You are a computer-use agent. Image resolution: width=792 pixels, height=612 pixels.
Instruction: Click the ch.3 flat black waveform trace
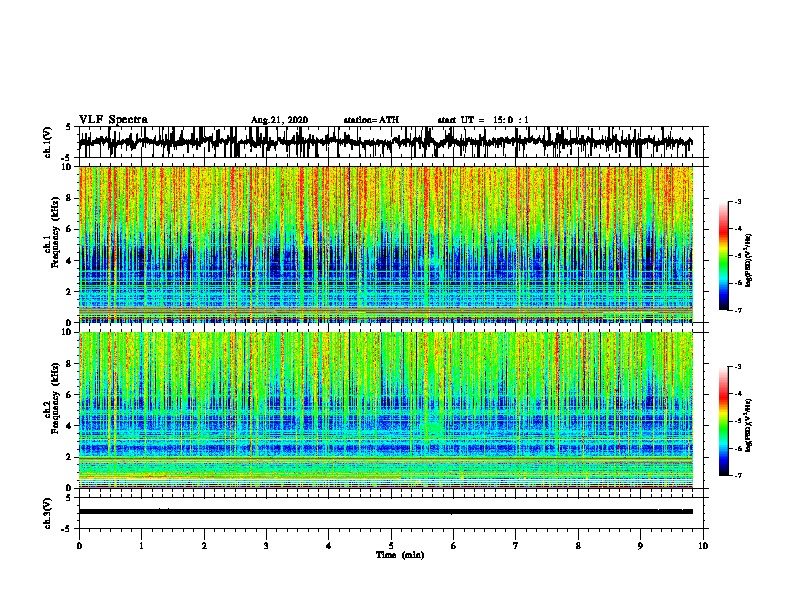(x=386, y=512)
